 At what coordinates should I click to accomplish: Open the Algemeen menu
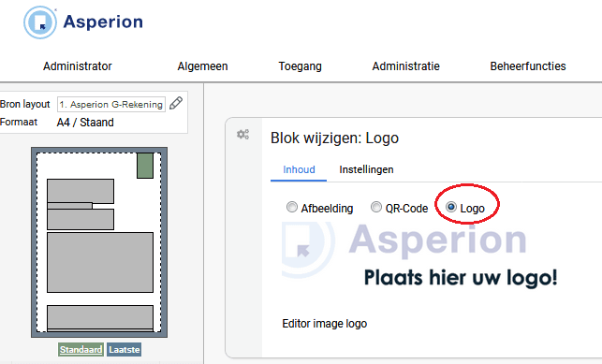[x=202, y=66]
